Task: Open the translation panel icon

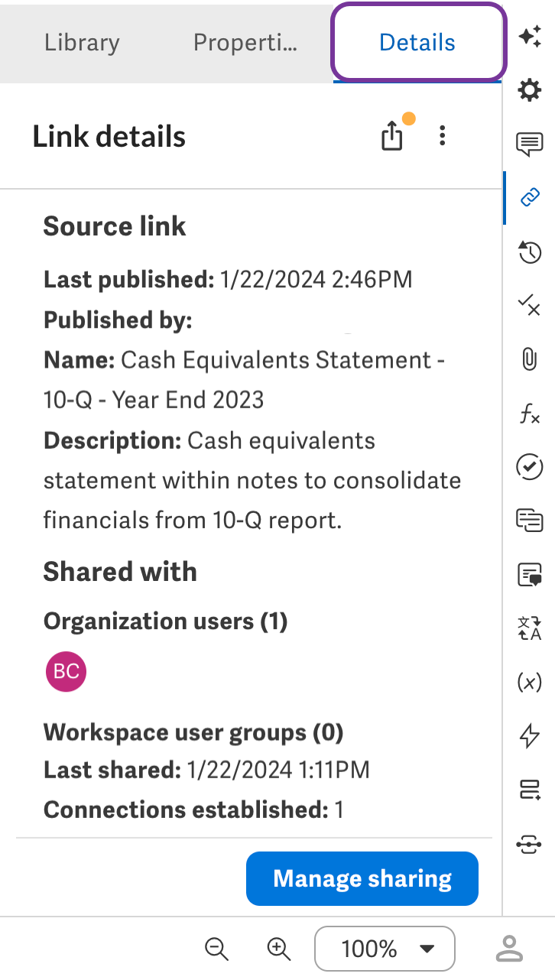Action: 530,628
